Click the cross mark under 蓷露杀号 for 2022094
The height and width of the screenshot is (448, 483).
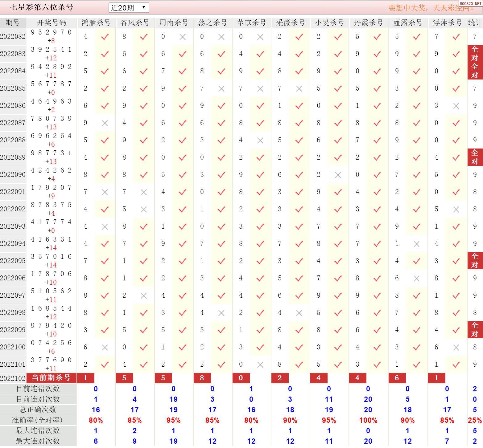pyautogui.click(x=417, y=244)
